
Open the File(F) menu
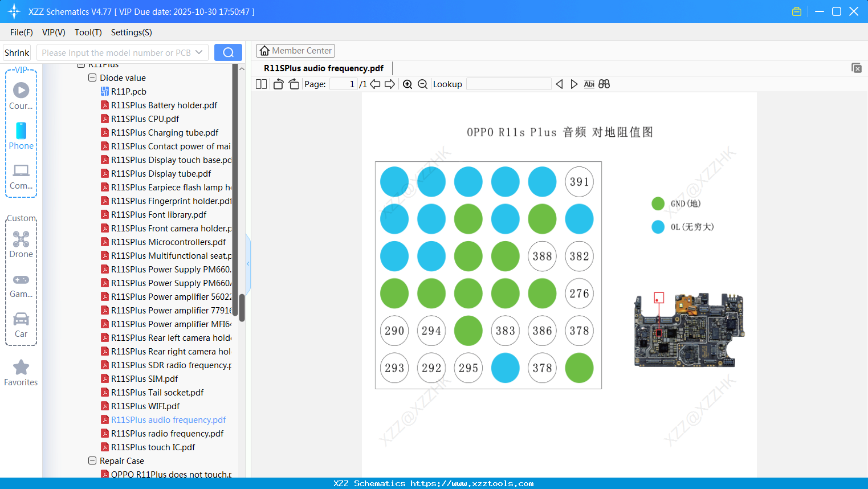point(22,32)
